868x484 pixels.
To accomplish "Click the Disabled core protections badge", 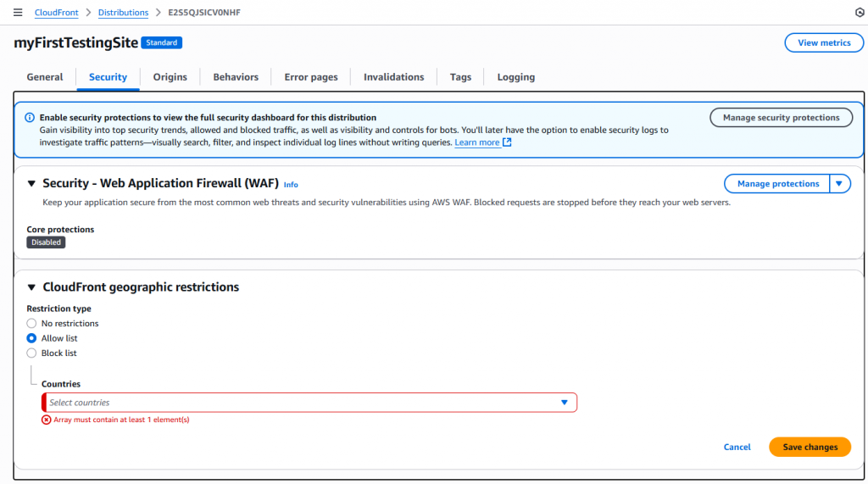I will tap(46, 242).
